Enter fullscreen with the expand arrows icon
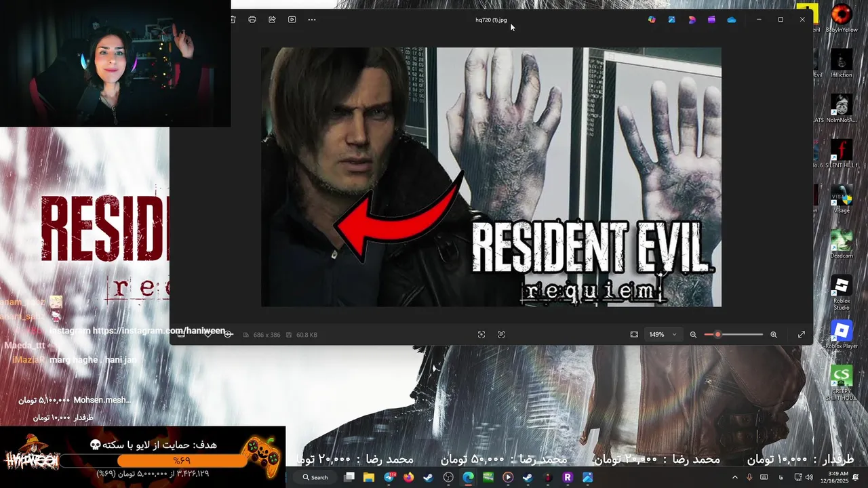Image resolution: width=868 pixels, height=488 pixels. pyautogui.click(x=802, y=335)
